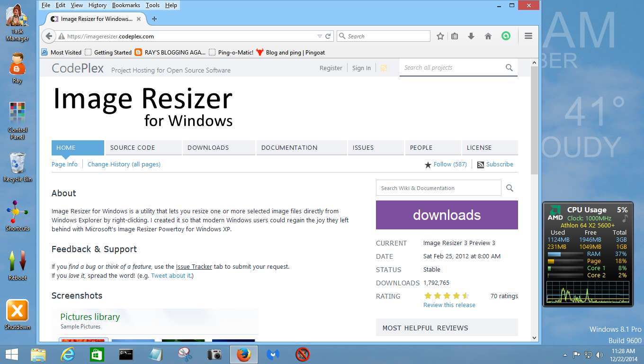This screenshot has width=644, height=364.
Task: Click Review this release link
Action: coord(449,305)
